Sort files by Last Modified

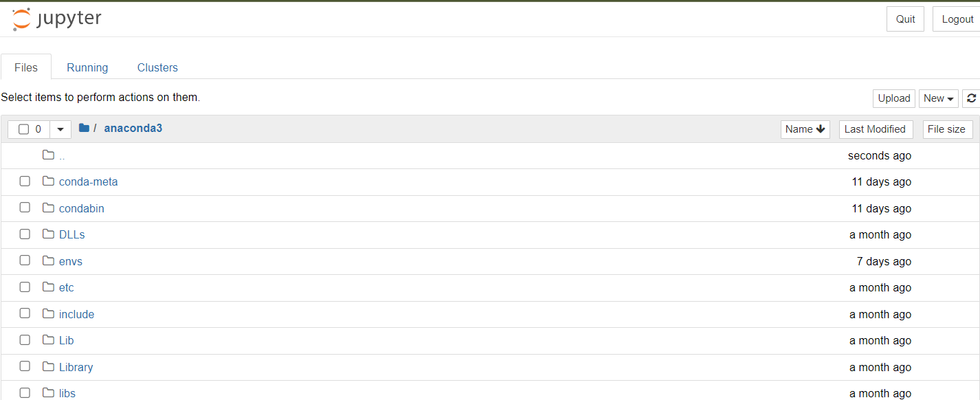(876, 129)
